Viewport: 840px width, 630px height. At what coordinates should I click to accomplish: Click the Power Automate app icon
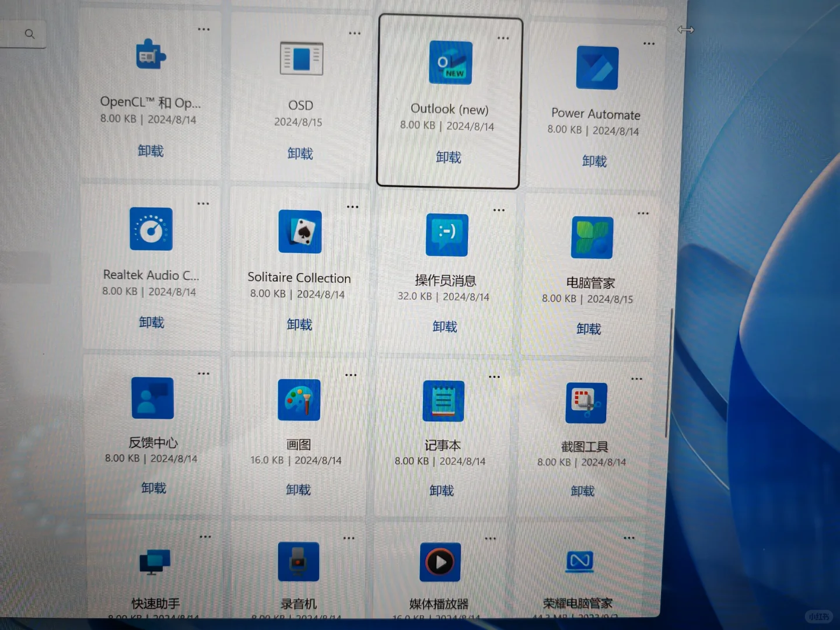point(597,68)
